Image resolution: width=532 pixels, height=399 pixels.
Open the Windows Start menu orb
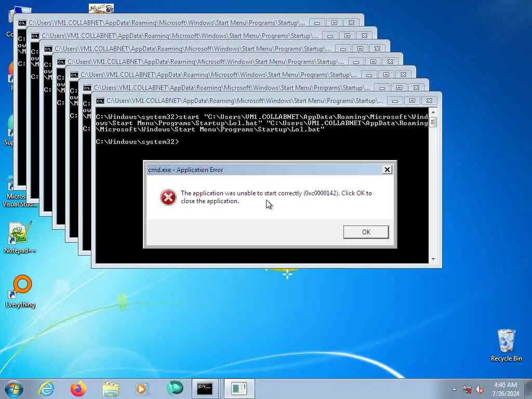tap(14, 389)
